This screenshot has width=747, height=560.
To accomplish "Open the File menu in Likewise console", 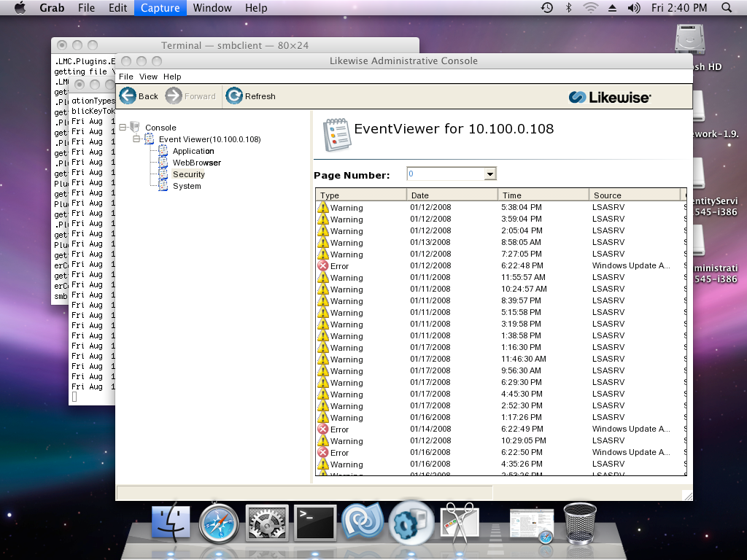I will (126, 77).
